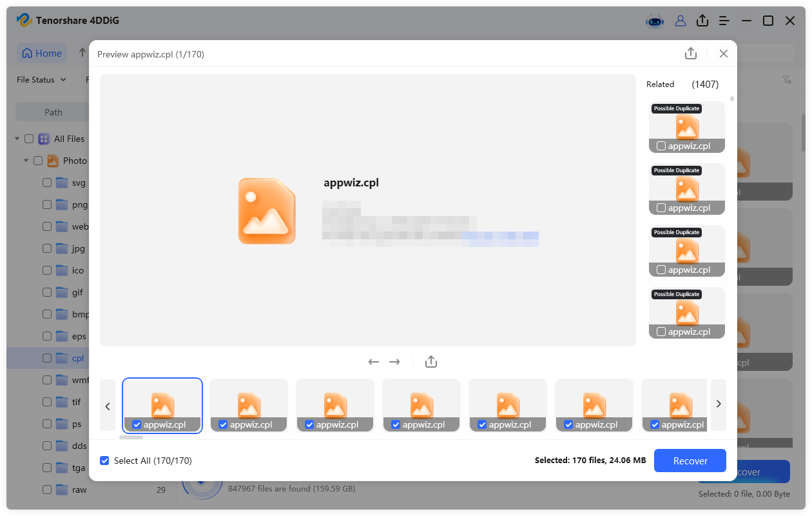Collapse the All Files tree node
Screen dimensions: 812x516
16,139
